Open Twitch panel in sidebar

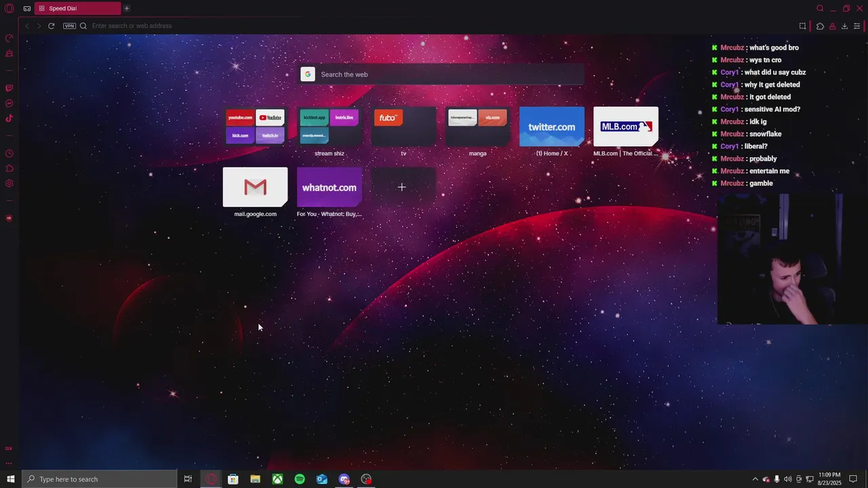point(9,88)
